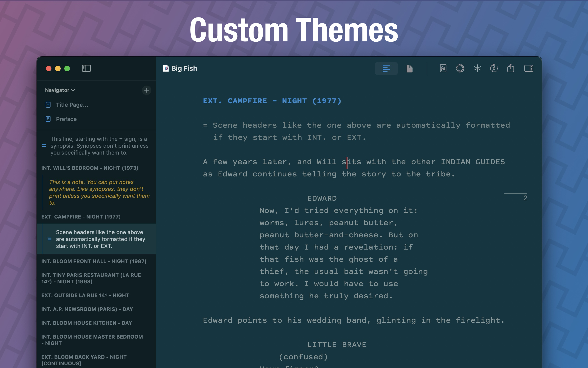Screen dimensions: 588x368
Task: Click the dialogue line 'Now, I'd tried everything'
Action: click(x=339, y=210)
